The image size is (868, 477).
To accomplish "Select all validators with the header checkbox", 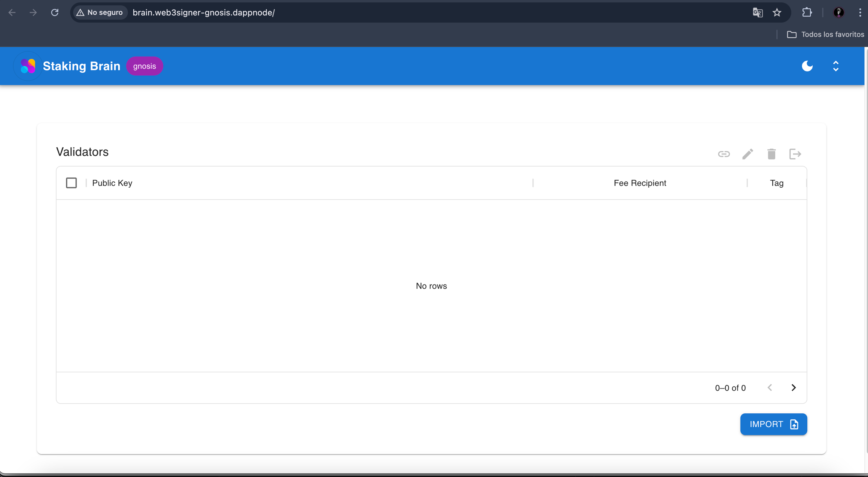I will pos(71,183).
